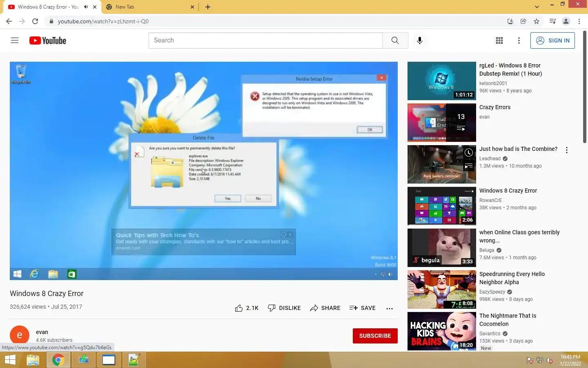Open the YouTube apps grid
588x368 pixels.
tap(499, 40)
